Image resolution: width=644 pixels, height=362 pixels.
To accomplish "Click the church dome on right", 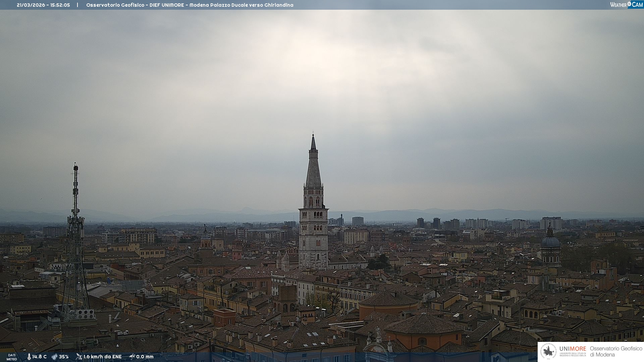I will 550,241.
